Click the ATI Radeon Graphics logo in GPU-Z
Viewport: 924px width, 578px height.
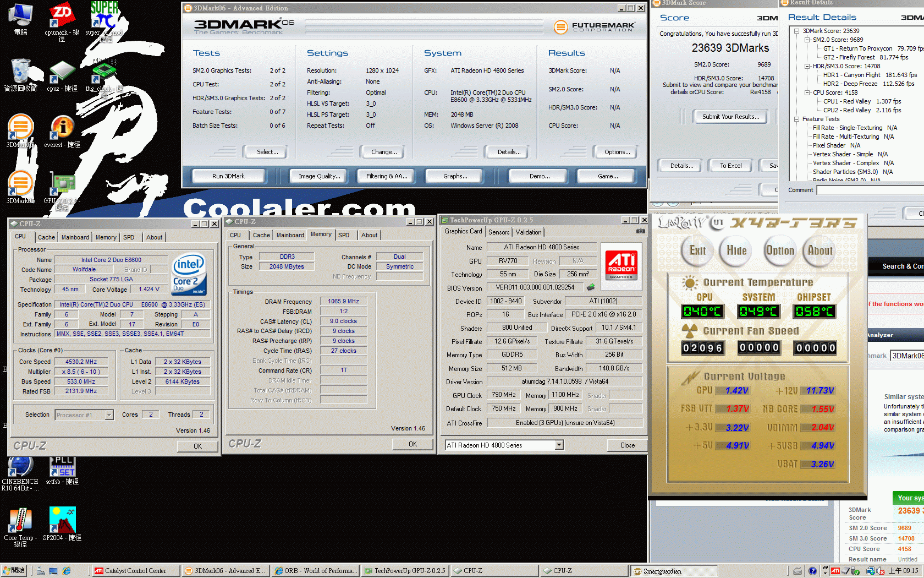coord(621,266)
